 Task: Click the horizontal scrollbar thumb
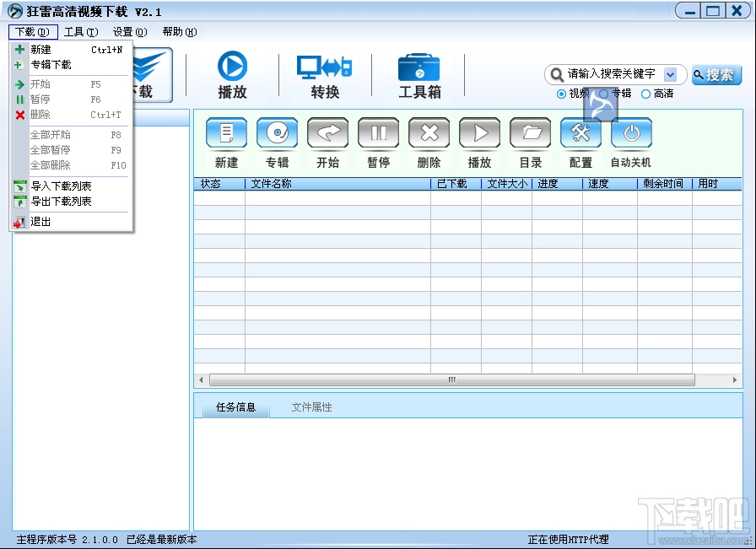click(x=451, y=379)
